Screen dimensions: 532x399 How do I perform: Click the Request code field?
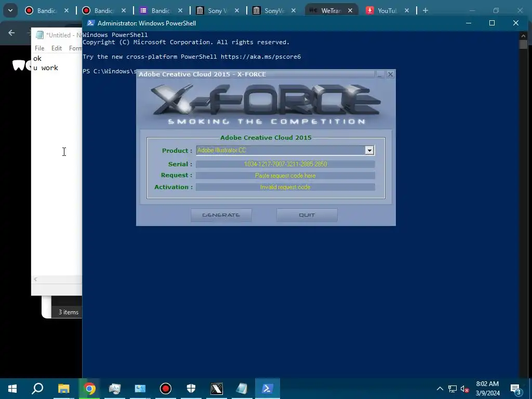pyautogui.click(x=285, y=176)
